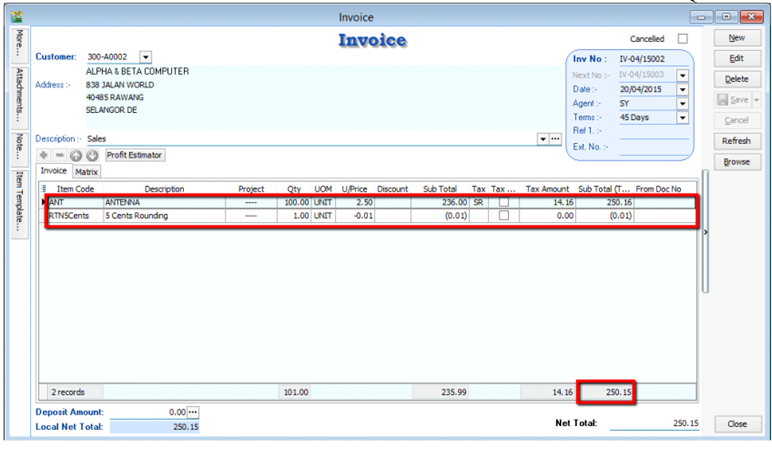Image resolution: width=772 pixels, height=450 pixels.
Task: Click the Browse button
Action: [x=736, y=162]
